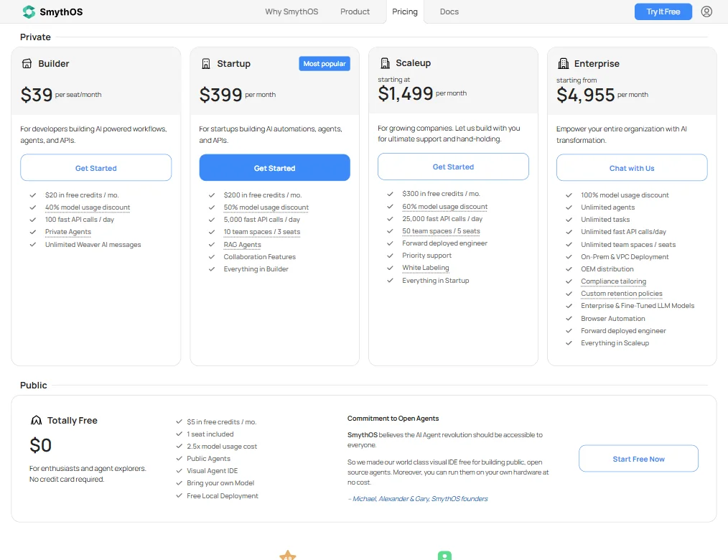Click RAG Agents in Startup features
Screen dimensions: 728x560
tap(243, 245)
